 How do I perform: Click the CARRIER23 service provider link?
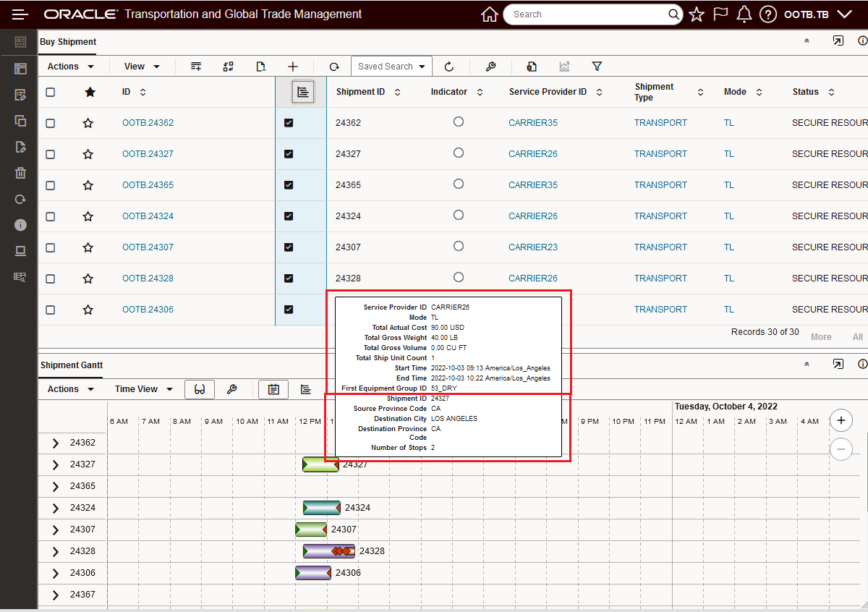(532, 247)
